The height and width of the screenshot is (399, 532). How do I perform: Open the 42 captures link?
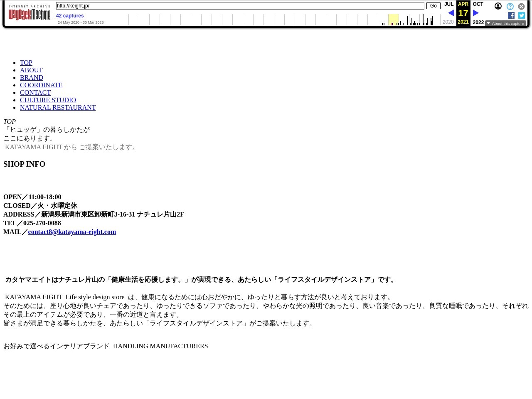70,16
